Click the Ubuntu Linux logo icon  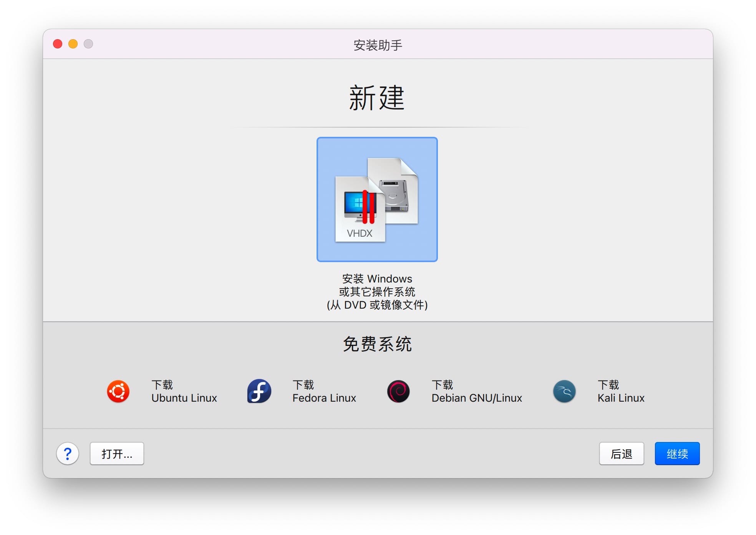pos(118,391)
